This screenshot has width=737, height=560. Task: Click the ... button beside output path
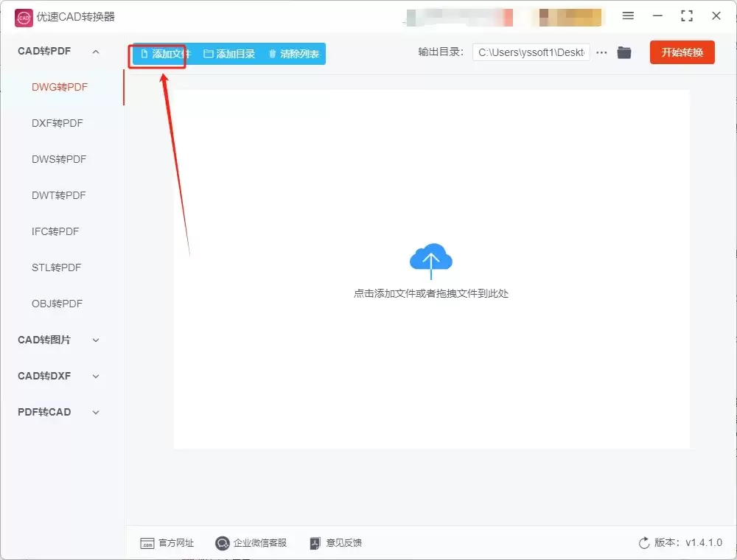(x=601, y=52)
